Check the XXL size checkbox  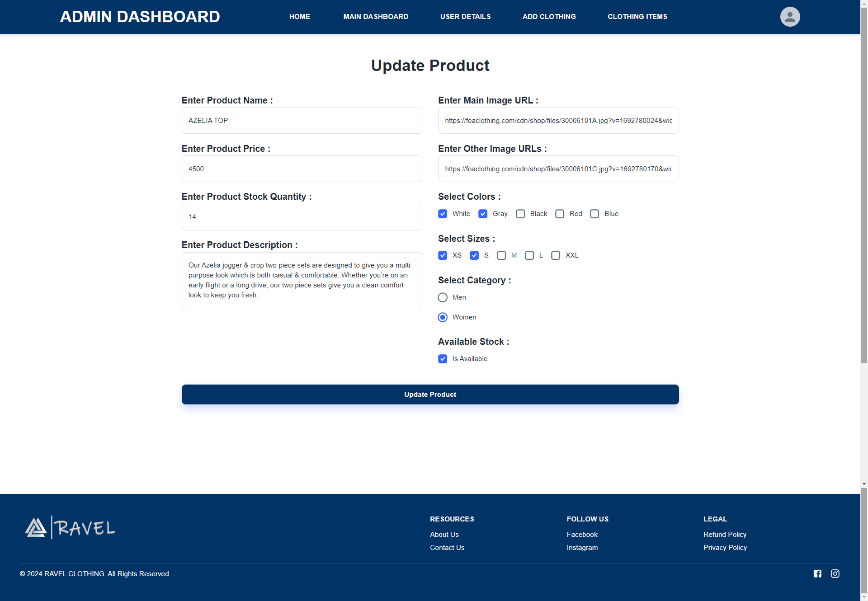tap(556, 255)
